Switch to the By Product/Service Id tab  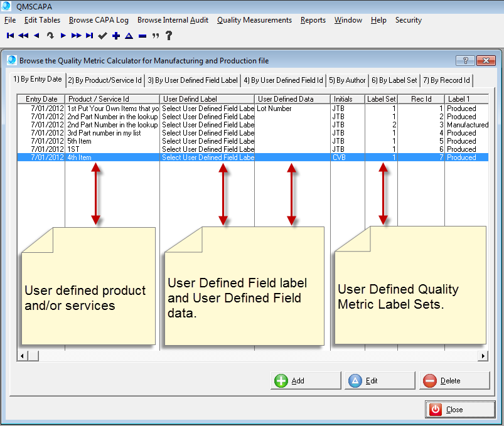[105, 80]
